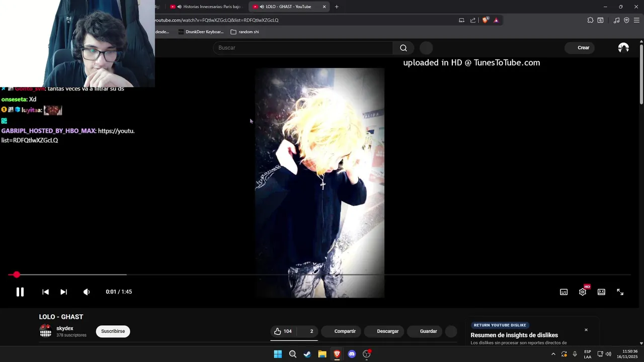Click the YouTube search magnifier button
644x362 pixels.
(404, 48)
